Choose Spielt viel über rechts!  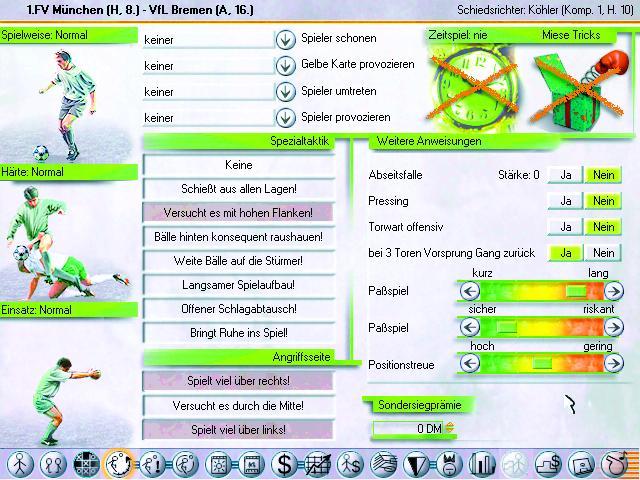tap(238, 381)
